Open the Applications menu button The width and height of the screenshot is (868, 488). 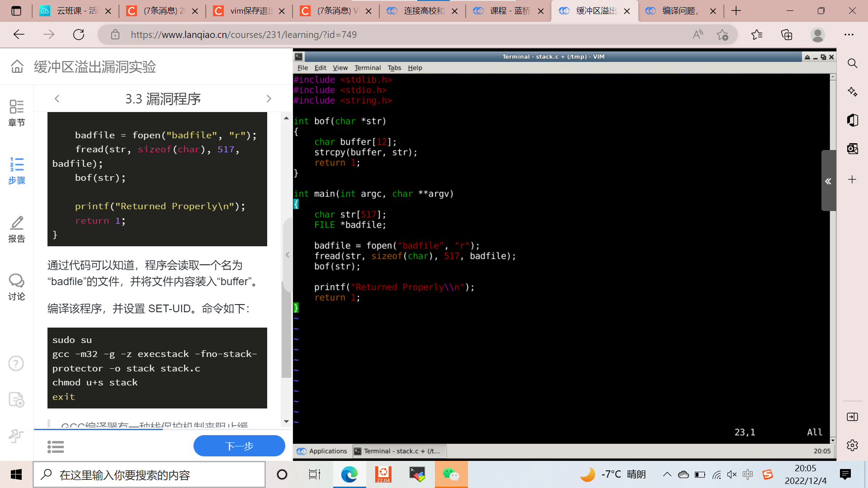(322, 451)
